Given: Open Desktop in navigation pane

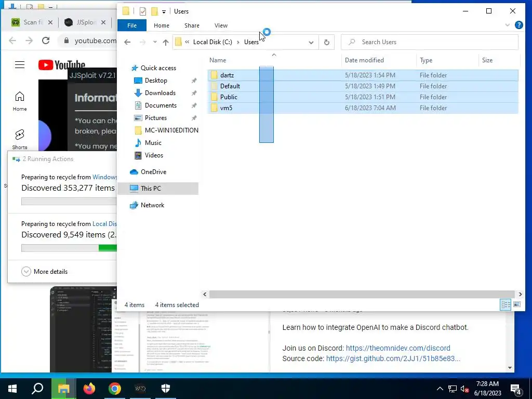Looking at the screenshot, I should click(156, 81).
